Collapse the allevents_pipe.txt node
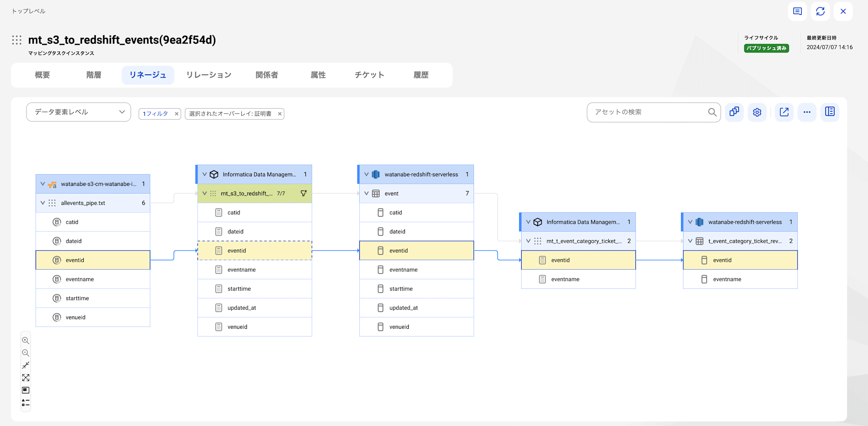This screenshot has width=868, height=426. coord(43,203)
